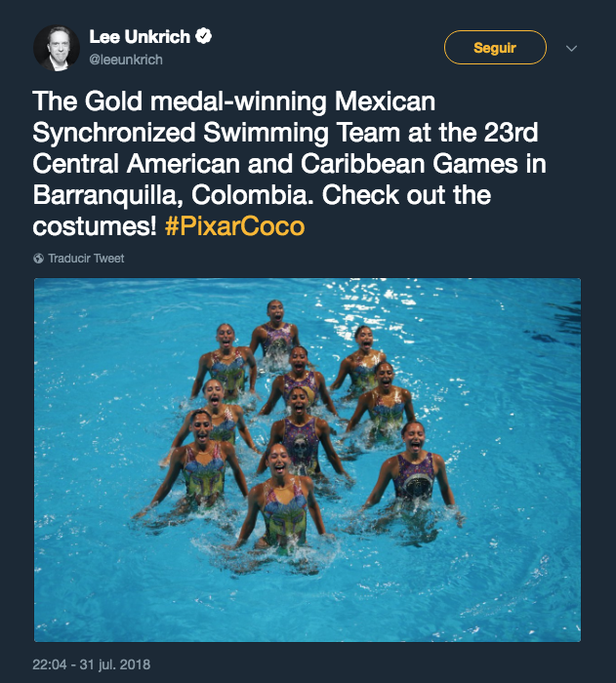The height and width of the screenshot is (683, 616).
Task: Open Lee Unkrich's profile avatar
Action: point(57,48)
